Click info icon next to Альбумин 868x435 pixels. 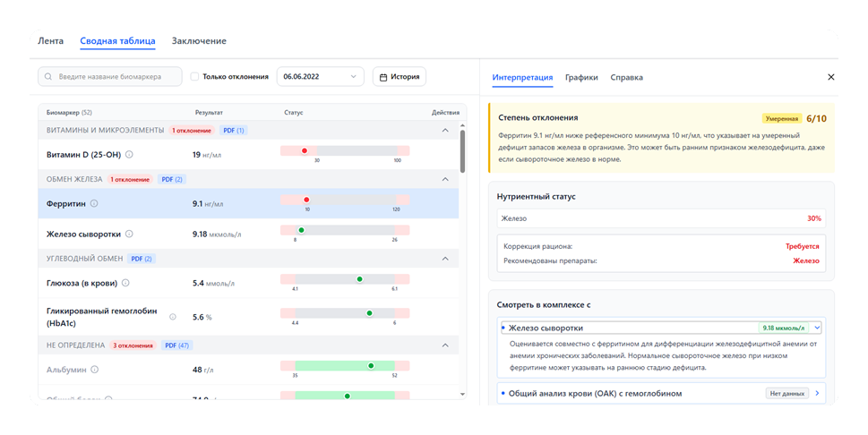coord(95,370)
